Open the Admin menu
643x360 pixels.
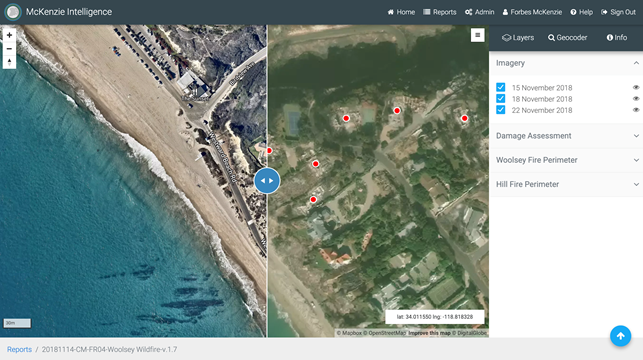pyautogui.click(x=479, y=12)
